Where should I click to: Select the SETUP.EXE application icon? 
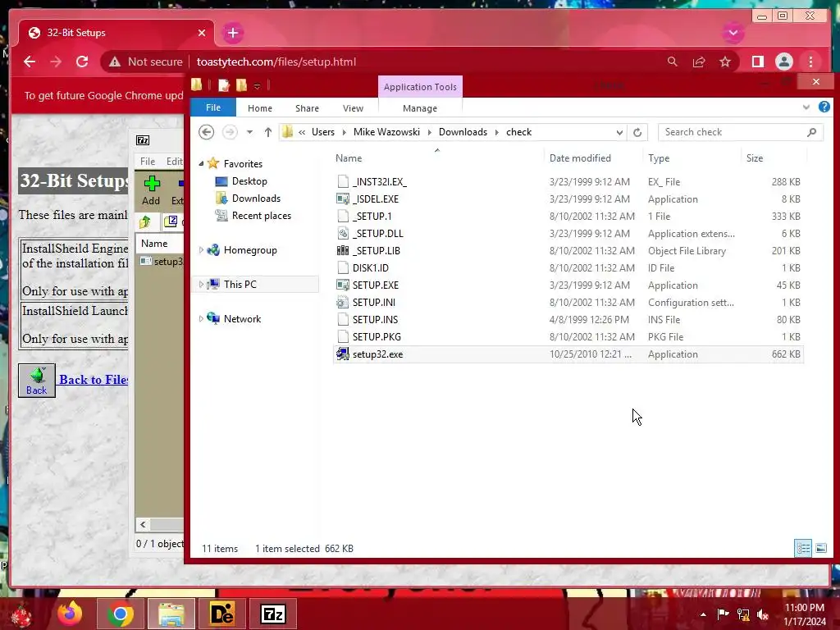(x=343, y=285)
